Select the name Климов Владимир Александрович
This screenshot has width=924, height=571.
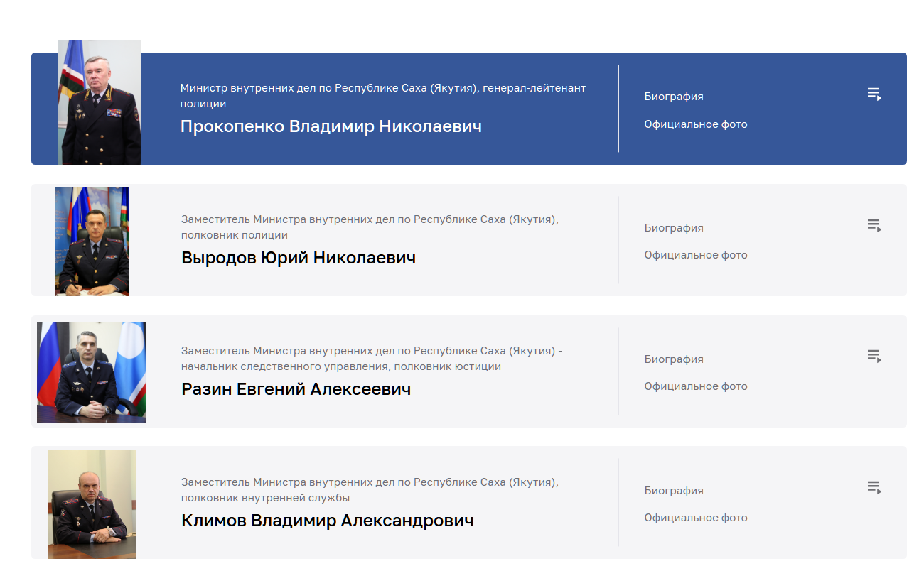(328, 521)
